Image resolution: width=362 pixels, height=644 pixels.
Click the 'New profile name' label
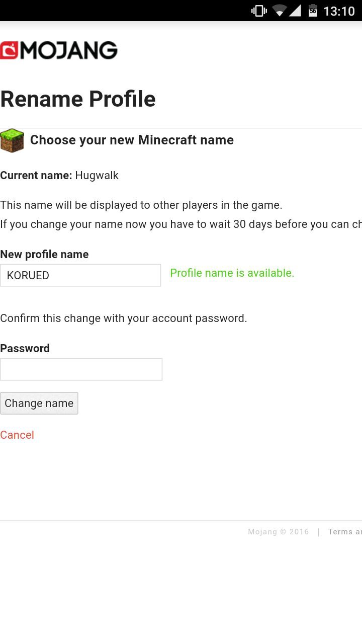(44, 254)
